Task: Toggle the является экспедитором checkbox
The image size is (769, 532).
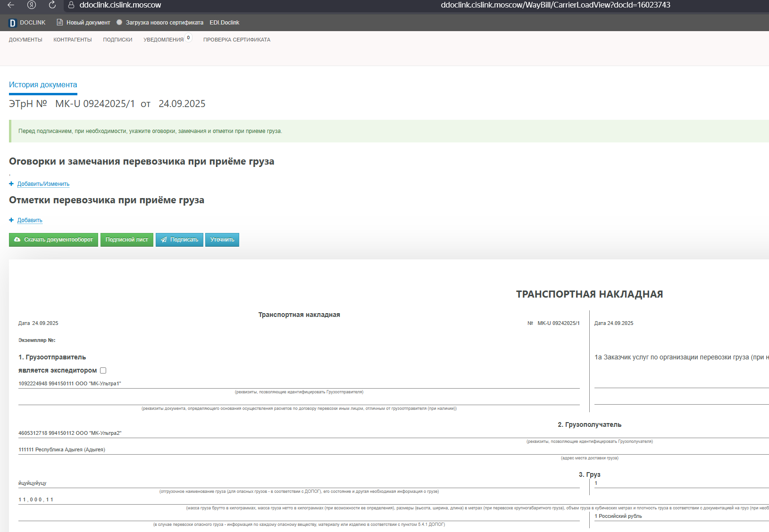Action: coord(103,371)
